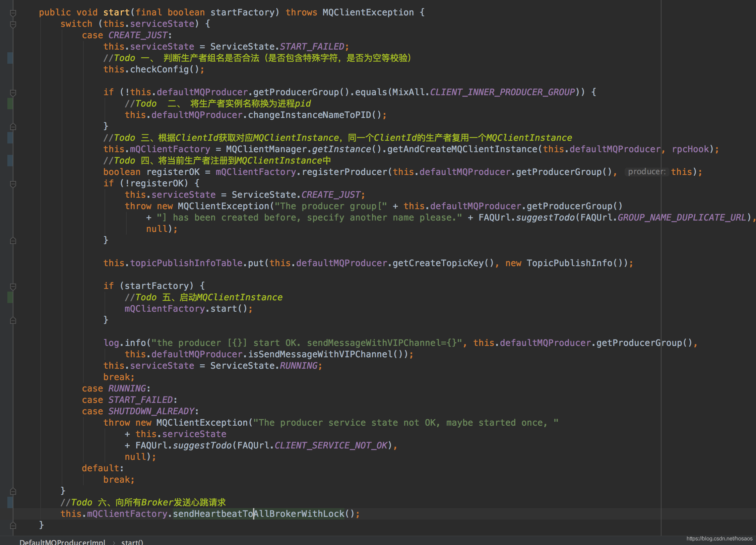Click fold end marker after mQClientFactory.start()
The width and height of the screenshot is (756, 545).
13,320
